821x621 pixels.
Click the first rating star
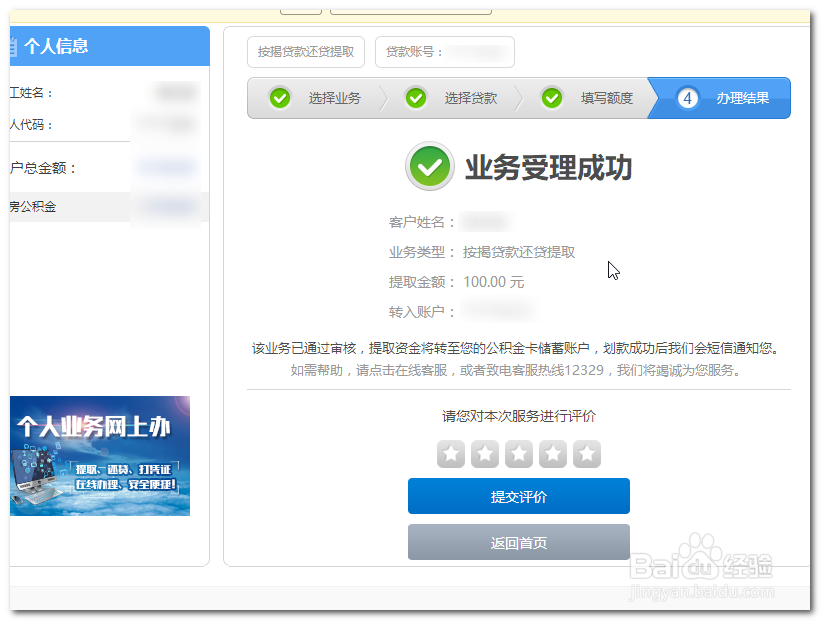[451, 453]
